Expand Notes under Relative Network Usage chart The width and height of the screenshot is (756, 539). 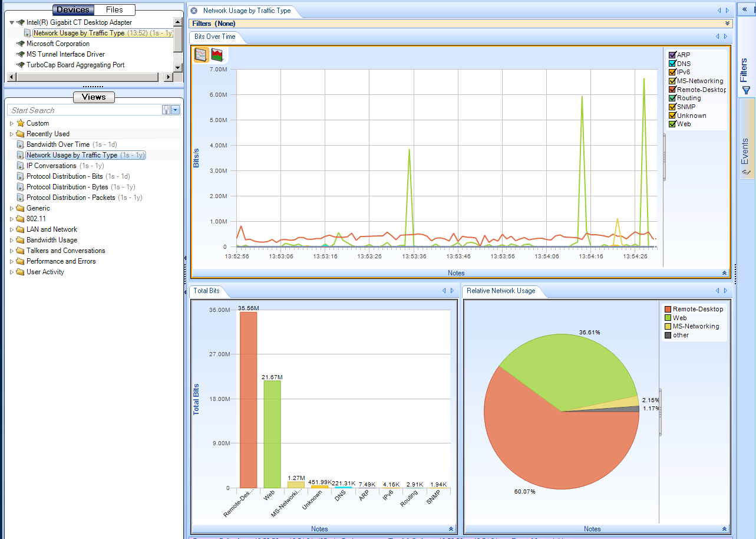[724, 529]
